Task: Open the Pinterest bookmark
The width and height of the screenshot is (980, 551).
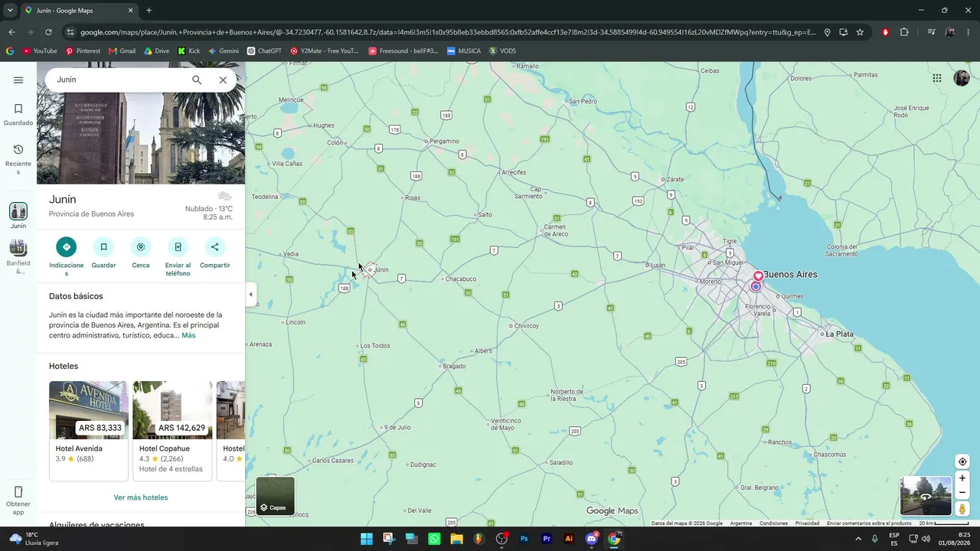Action: 83,51
